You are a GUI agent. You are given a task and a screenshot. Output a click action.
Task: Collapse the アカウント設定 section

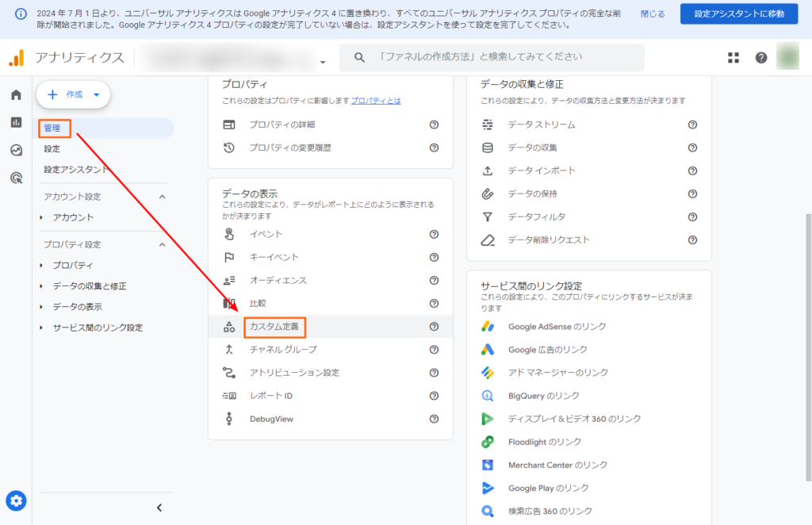tap(162, 197)
